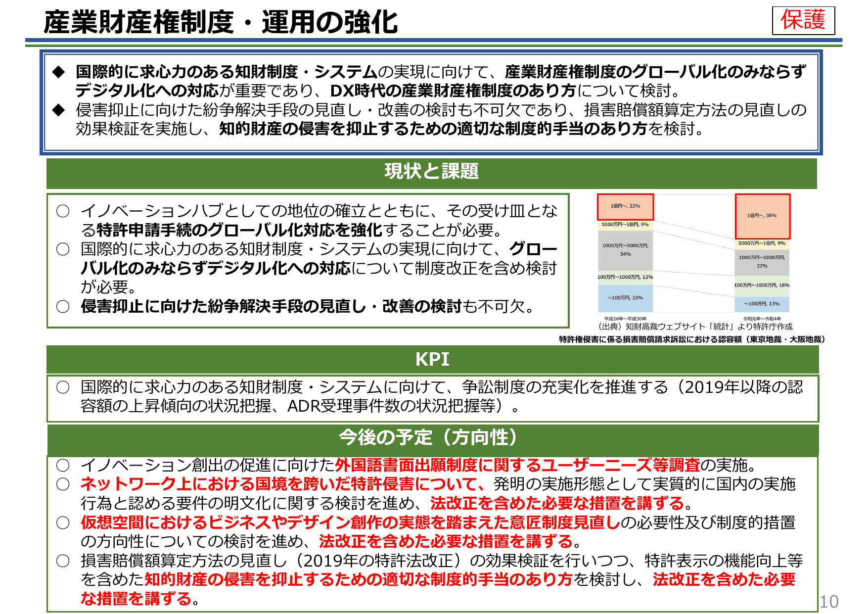
Task: Click the 令和元年~令和4年 axis label
Action: pos(762,319)
